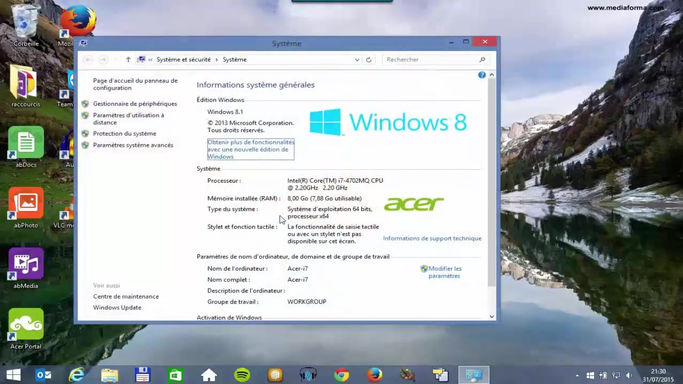
Task: Open the Windows Store taskbar icon
Action: (x=176, y=375)
